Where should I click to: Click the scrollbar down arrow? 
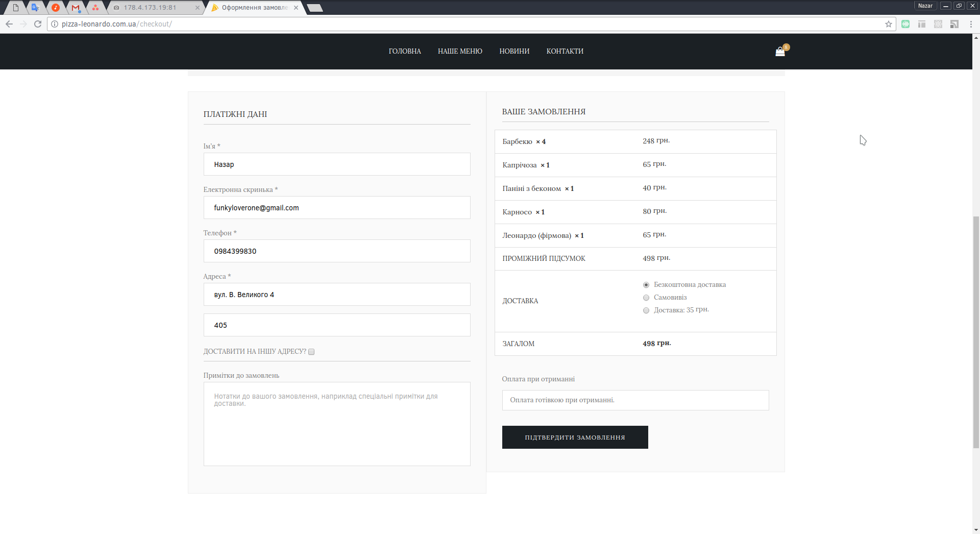coord(976,530)
